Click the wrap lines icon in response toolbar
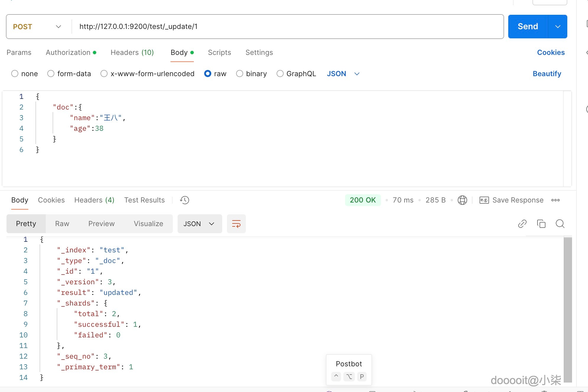The width and height of the screenshot is (588, 392). (236, 224)
